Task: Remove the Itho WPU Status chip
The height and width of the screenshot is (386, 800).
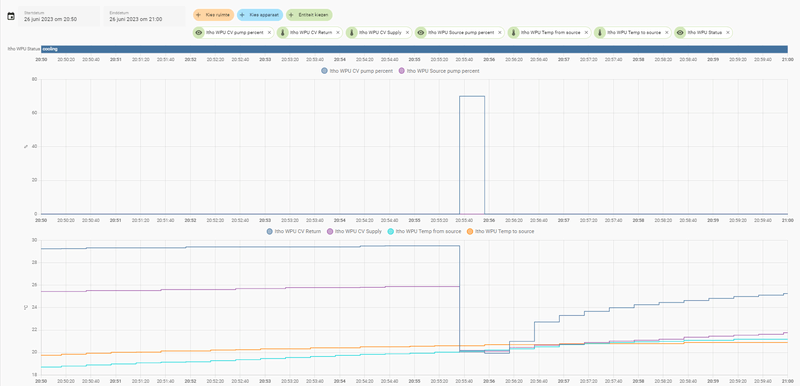Action: tap(728, 33)
